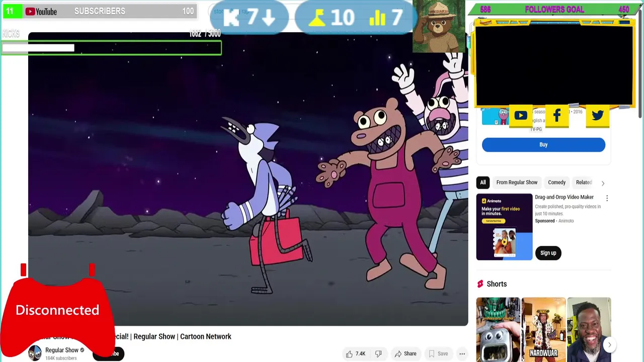644x362 pixels.
Task: Select the All filter chip
Action: 482,183
